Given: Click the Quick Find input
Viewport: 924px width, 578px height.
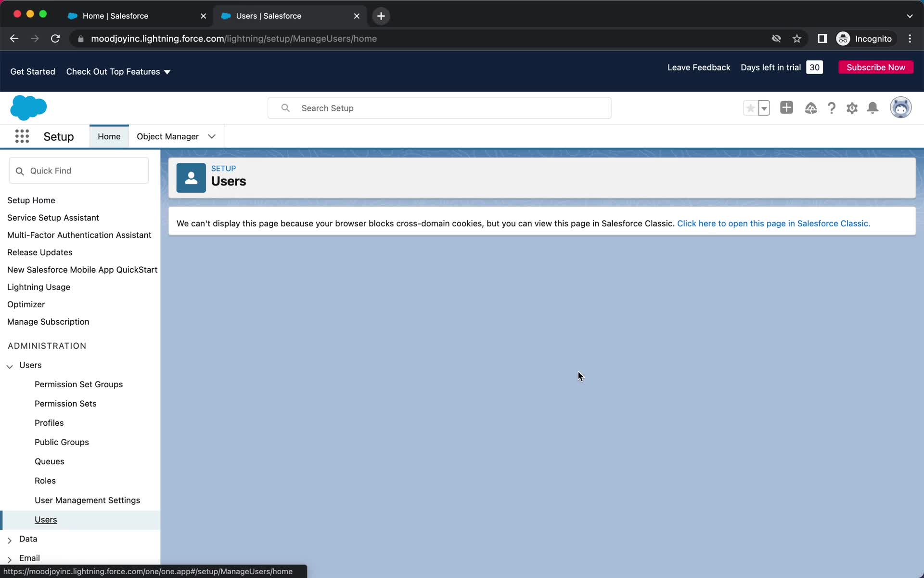Looking at the screenshot, I should (79, 171).
